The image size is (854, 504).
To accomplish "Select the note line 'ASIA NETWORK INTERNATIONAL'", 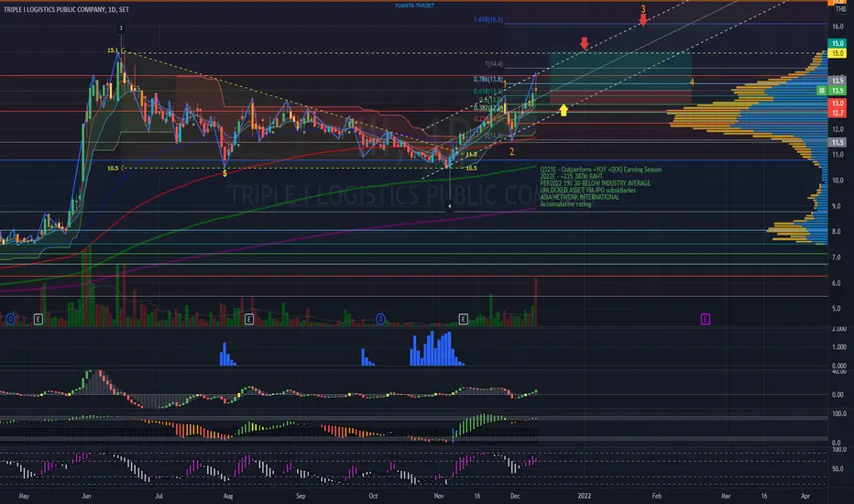I will tap(579, 197).
